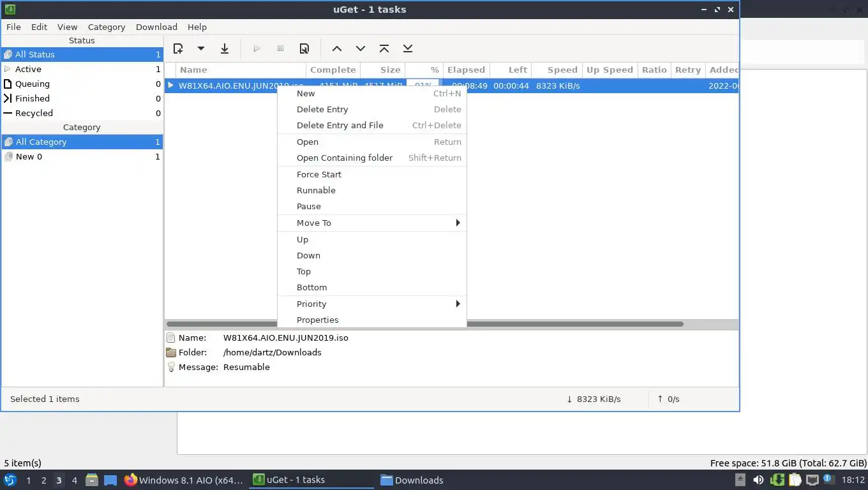Select the All Category row
Screen dimensions: 868x490
point(82,142)
